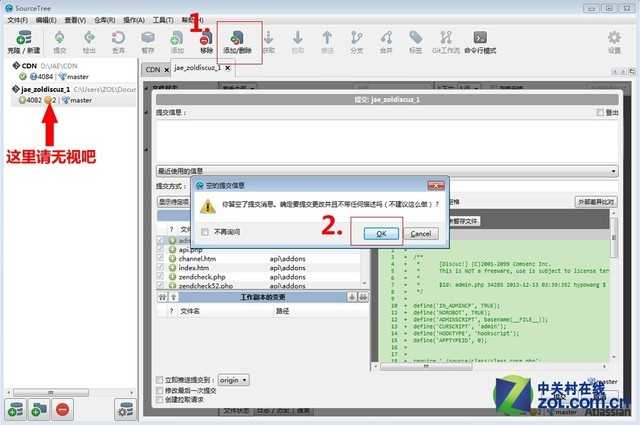The image size is (640, 425).
Task: Open the origin remote dropdown
Action: (233, 380)
